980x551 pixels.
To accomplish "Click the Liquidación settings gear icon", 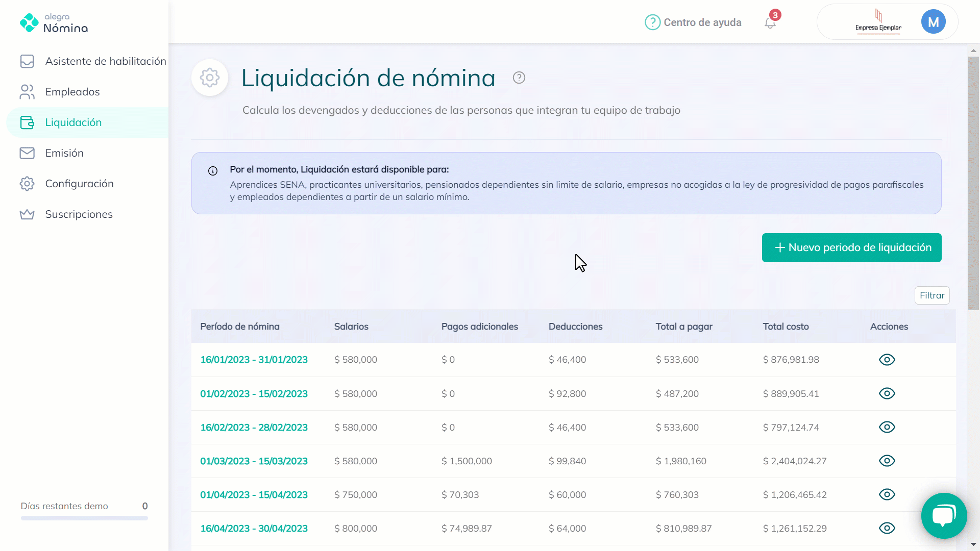I will [209, 78].
